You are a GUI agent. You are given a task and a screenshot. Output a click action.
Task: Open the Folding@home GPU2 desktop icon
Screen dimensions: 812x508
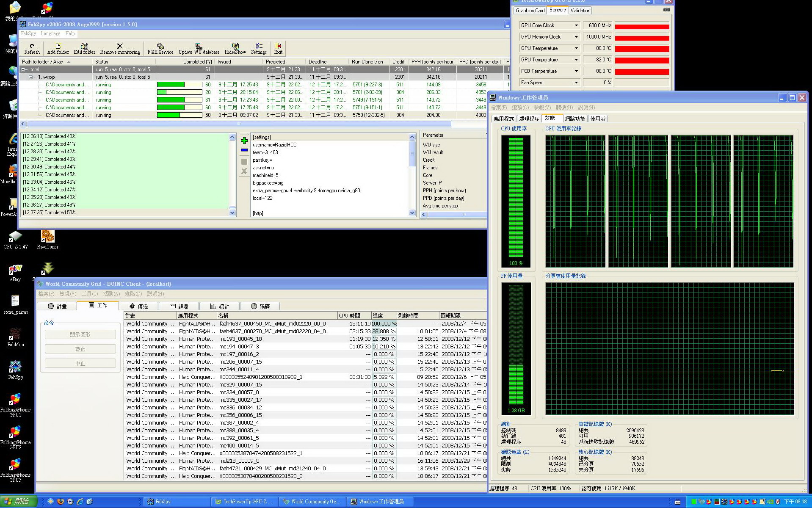pyautogui.click(x=16, y=438)
